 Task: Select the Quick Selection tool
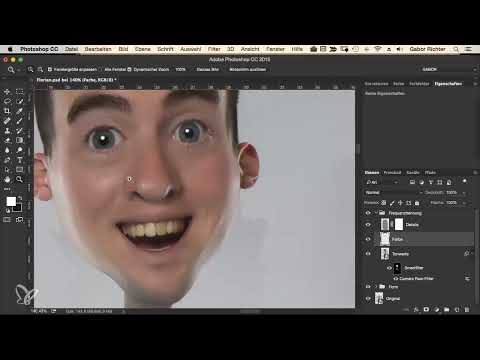point(20,101)
